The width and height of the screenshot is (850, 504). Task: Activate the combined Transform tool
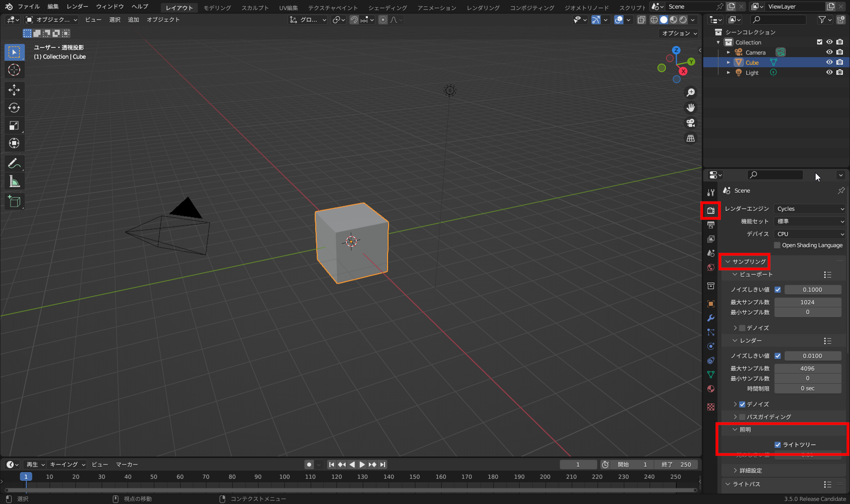tap(14, 143)
